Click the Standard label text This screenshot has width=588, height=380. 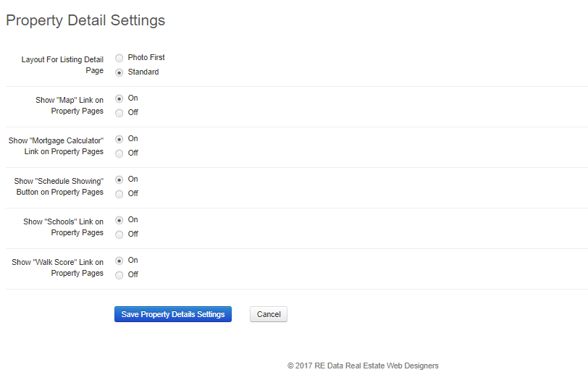tap(143, 72)
